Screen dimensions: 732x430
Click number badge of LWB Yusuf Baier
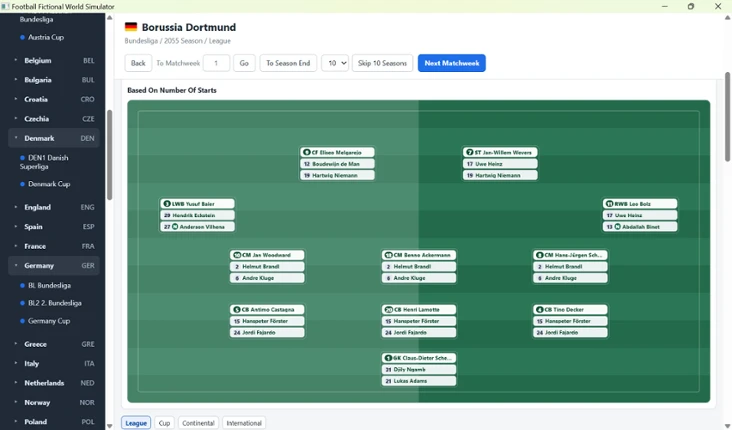167,204
